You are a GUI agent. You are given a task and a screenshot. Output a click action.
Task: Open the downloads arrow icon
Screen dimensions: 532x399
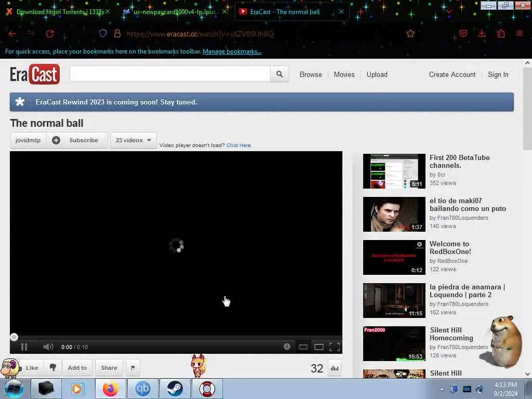(x=482, y=33)
